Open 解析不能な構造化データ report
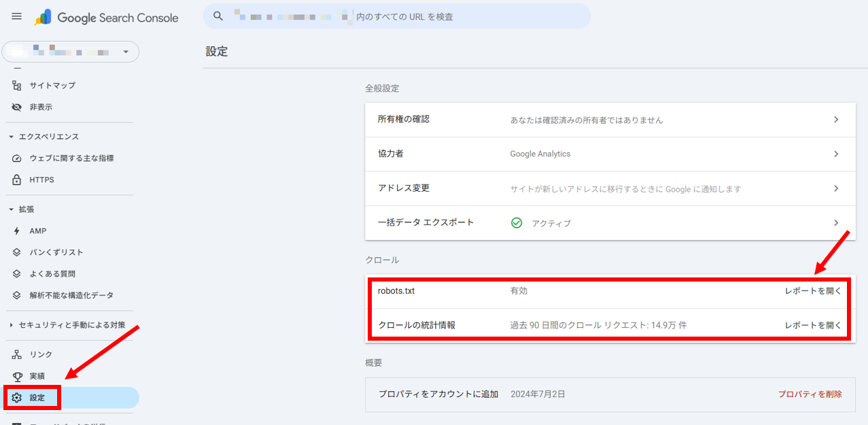 click(71, 296)
